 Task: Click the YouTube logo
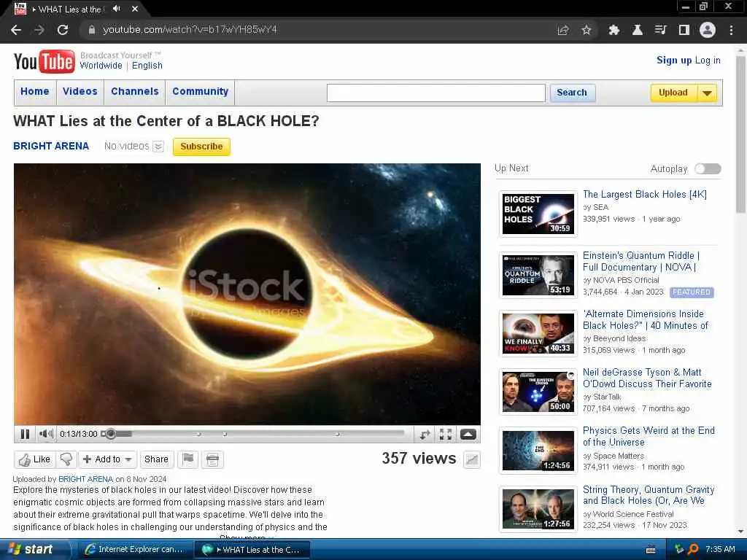[44, 61]
